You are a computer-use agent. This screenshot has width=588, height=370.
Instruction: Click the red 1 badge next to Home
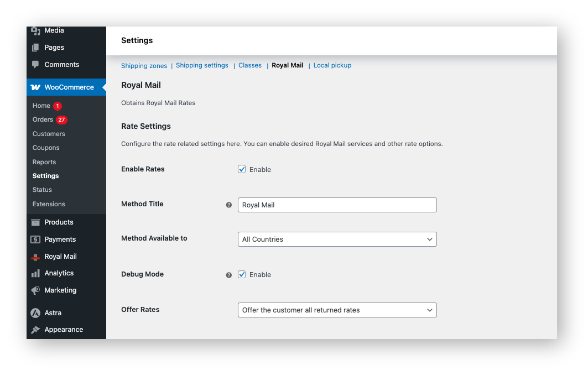(x=58, y=106)
